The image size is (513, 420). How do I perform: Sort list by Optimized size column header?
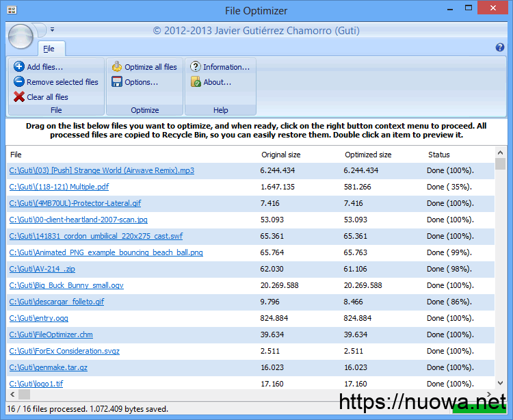click(x=368, y=155)
